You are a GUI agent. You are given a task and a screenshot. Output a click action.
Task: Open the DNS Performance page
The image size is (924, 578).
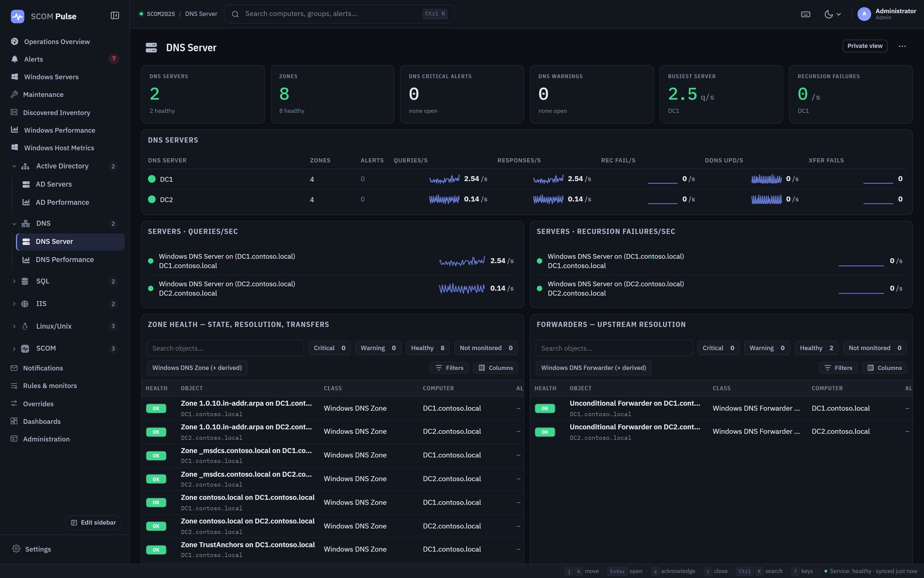[64, 260]
